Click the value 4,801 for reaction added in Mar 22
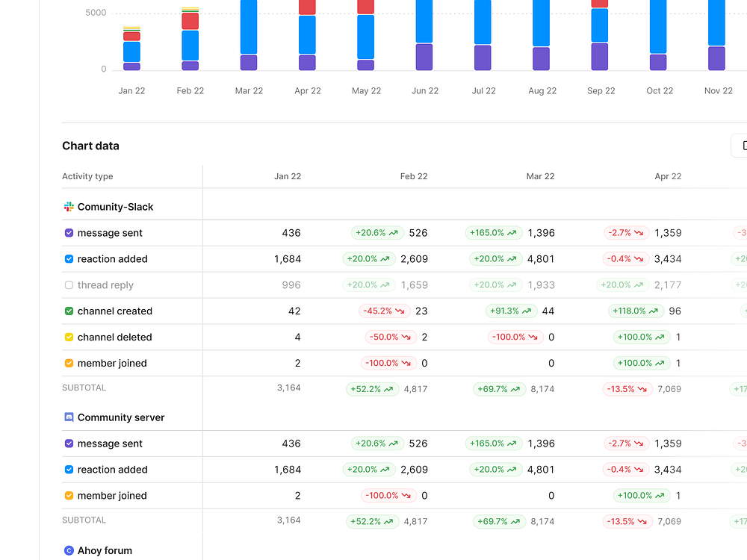The image size is (747, 560). point(541,258)
